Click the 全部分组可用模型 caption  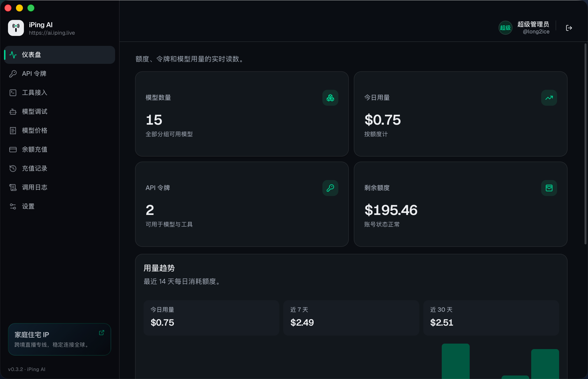pyautogui.click(x=169, y=134)
